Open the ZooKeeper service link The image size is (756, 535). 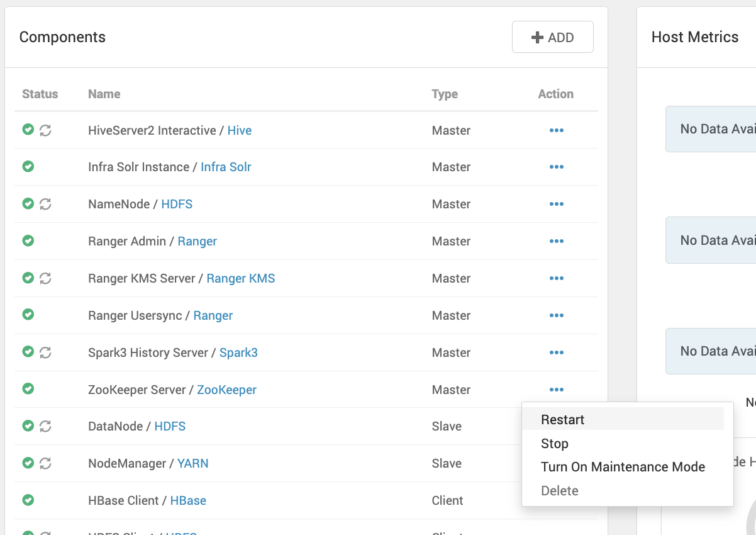[x=227, y=390]
